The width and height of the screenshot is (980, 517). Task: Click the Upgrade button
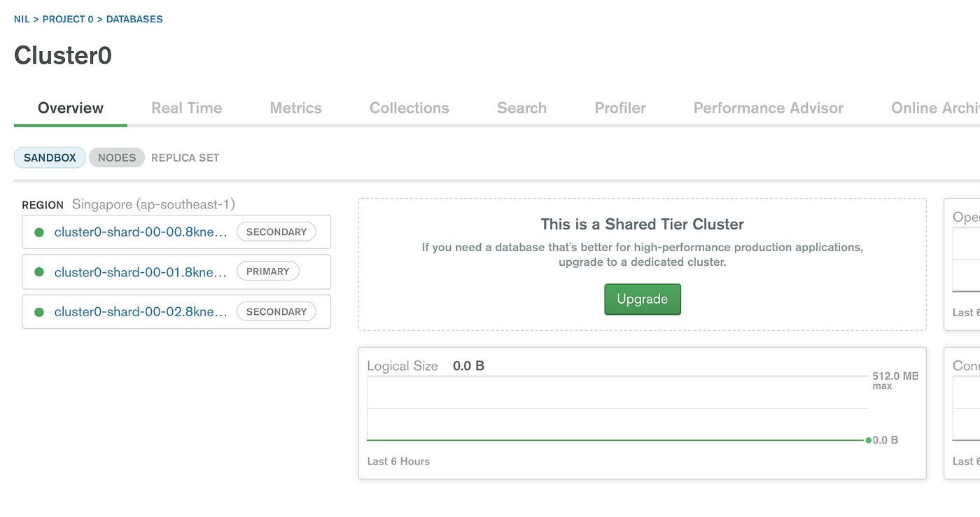coord(642,299)
